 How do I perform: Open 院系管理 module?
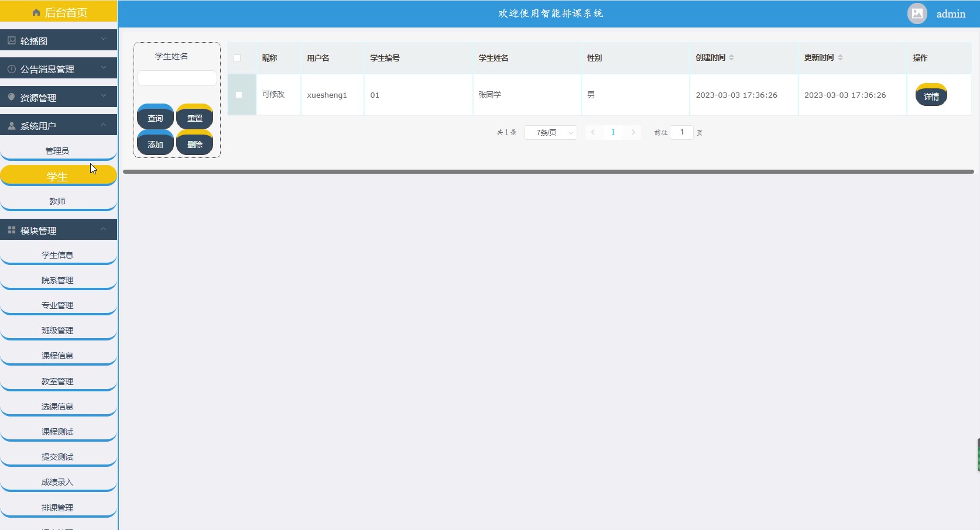point(58,280)
